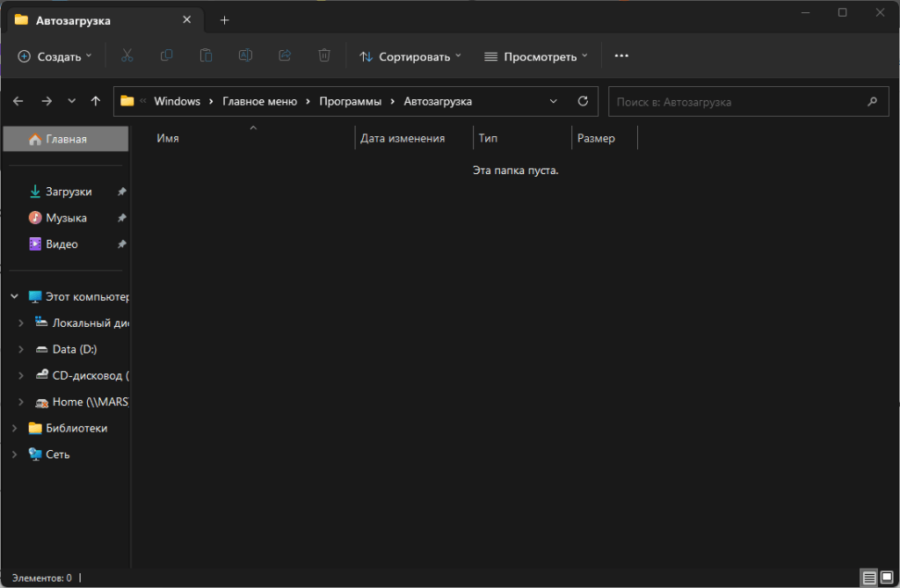Open the Создать dropdown menu
This screenshot has width=900, height=588.
tap(55, 56)
